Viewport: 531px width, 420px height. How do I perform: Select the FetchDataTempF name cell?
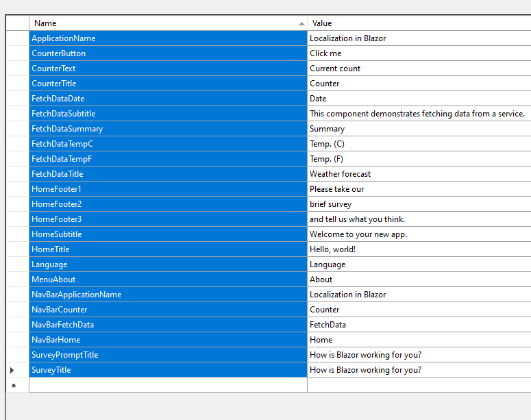tap(168, 159)
